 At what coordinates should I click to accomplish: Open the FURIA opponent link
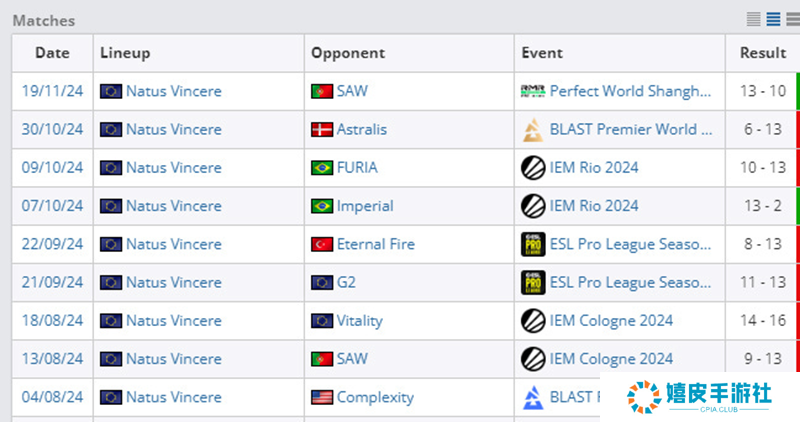pyautogui.click(x=357, y=168)
